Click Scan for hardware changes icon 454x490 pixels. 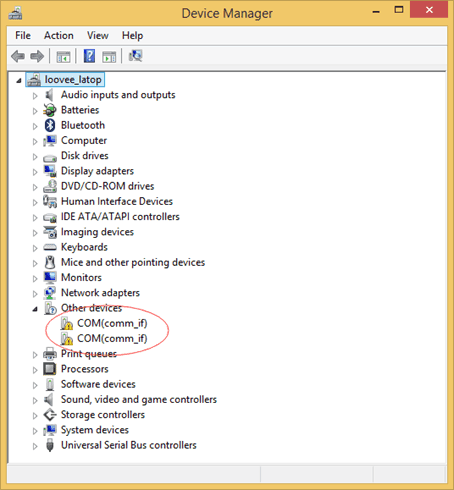[x=135, y=56]
